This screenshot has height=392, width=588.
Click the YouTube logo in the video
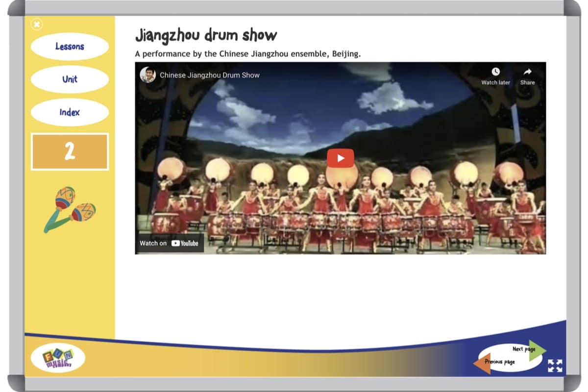click(185, 243)
